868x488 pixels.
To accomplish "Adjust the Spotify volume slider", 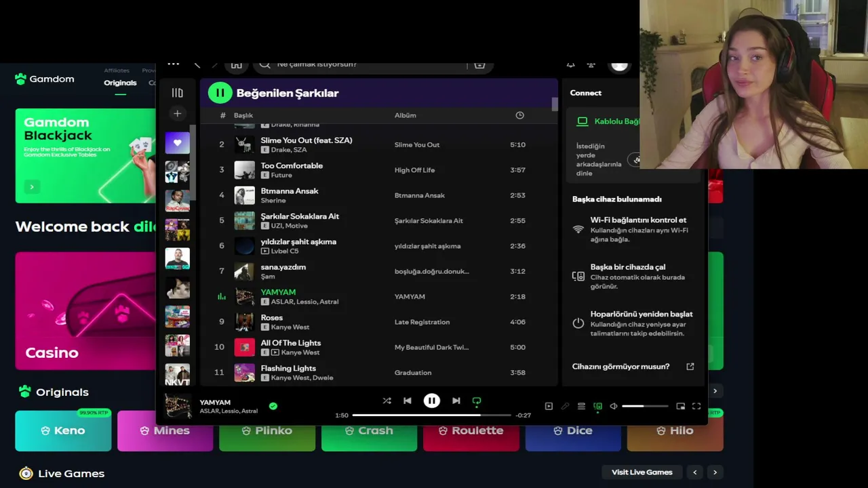I will [645, 406].
